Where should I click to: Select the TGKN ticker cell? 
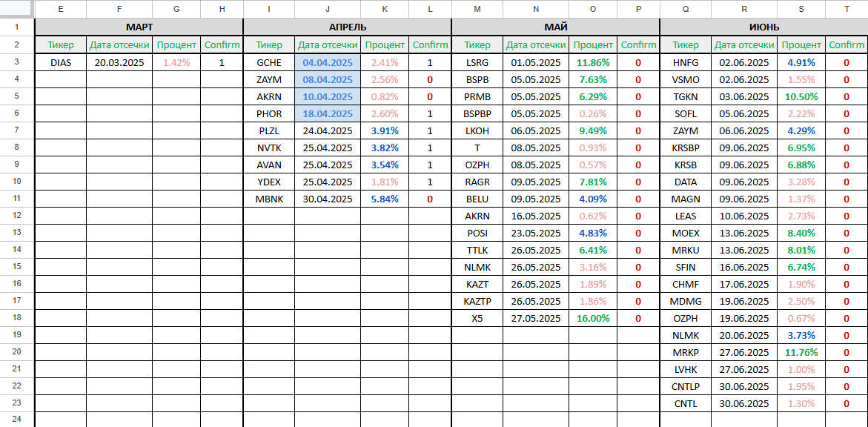tap(686, 97)
